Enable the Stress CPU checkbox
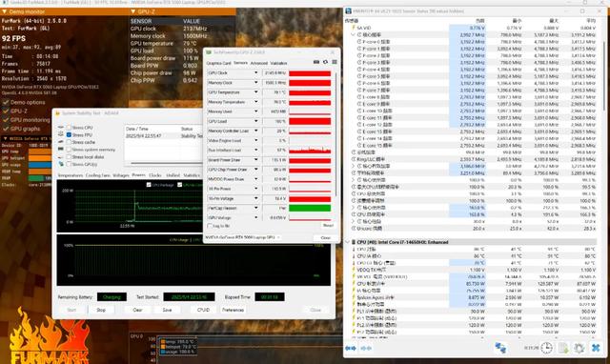This screenshot has height=364, width=610. 69,128
